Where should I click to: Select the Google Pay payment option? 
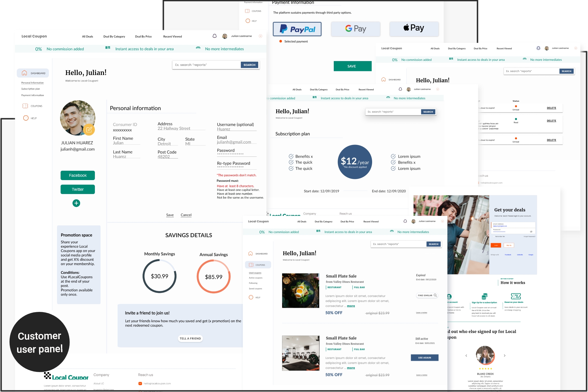tap(355, 29)
